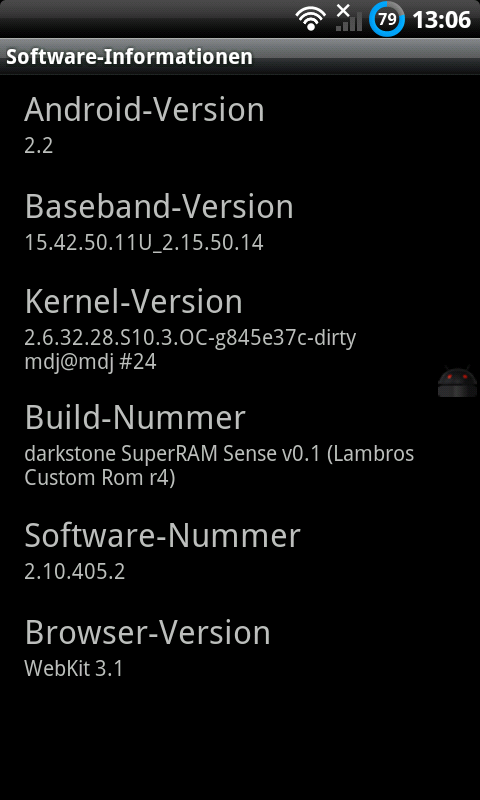Viewport: 480px width, 800px height.
Task: Tap the 2.2 Android version value
Action: tap(39, 146)
